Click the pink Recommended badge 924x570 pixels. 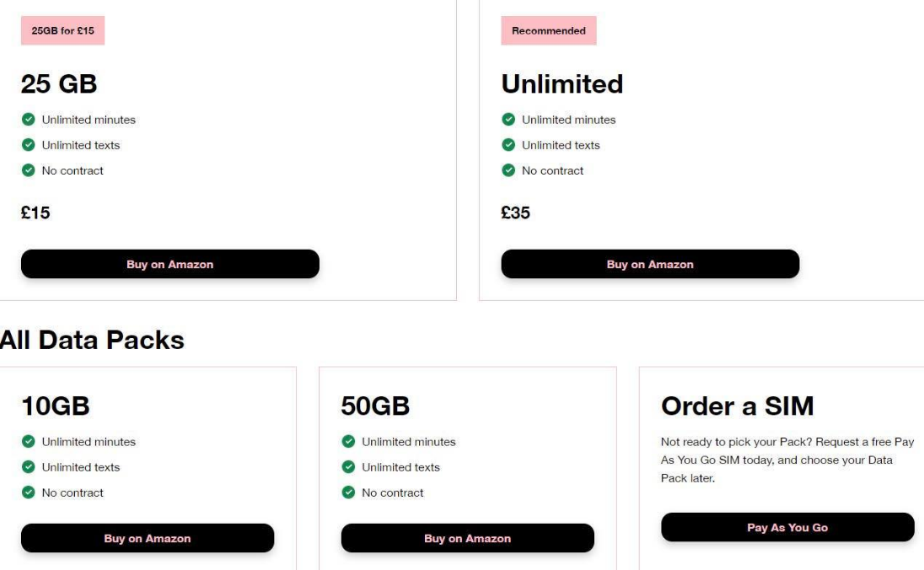point(549,30)
